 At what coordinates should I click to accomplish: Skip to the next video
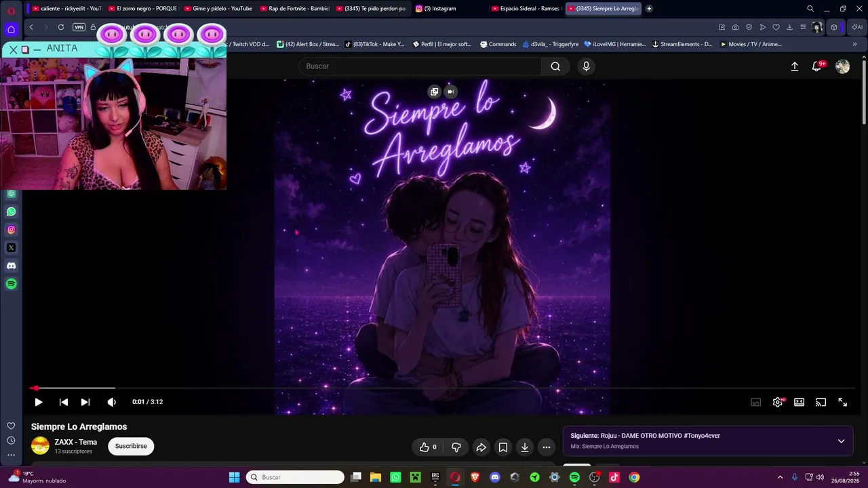point(85,402)
